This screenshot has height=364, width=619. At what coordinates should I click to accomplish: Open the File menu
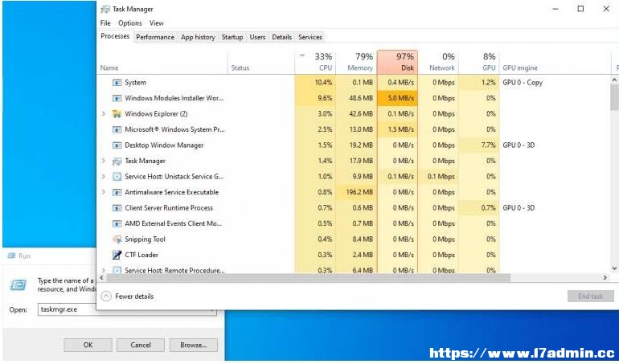[105, 23]
